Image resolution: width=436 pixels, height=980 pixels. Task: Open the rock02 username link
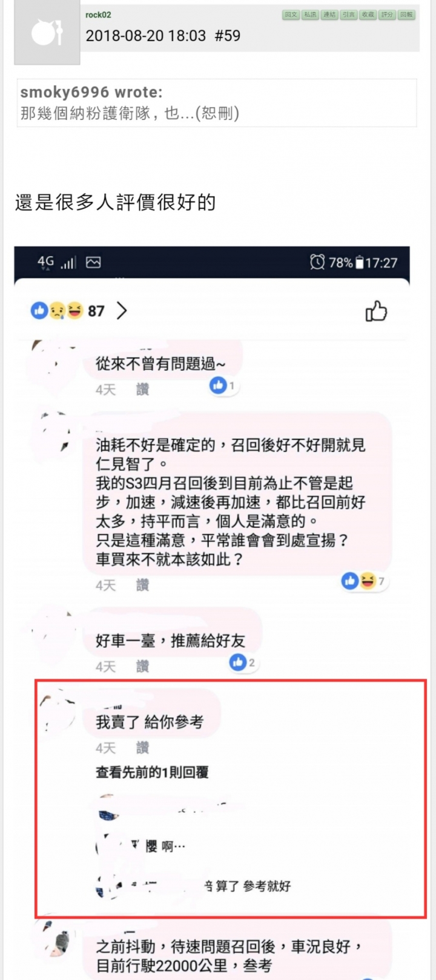click(x=98, y=15)
